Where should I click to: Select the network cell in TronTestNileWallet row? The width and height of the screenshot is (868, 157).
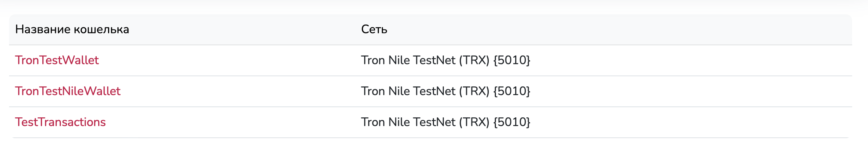tap(445, 91)
